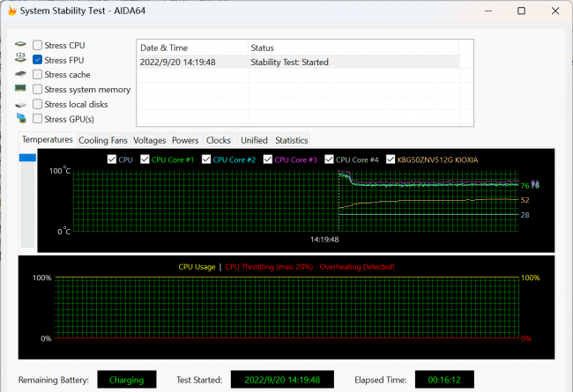Click the Test Started date value field

click(282, 380)
